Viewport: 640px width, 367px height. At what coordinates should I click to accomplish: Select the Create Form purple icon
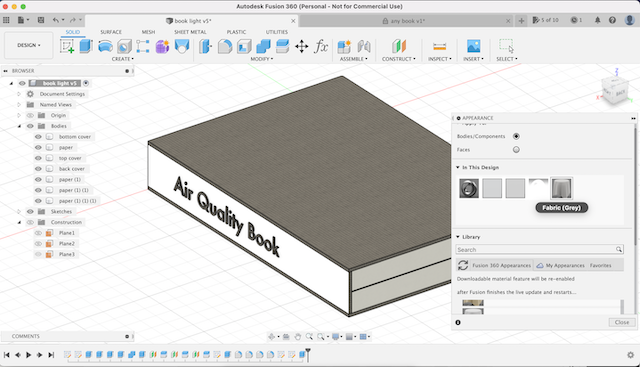pyautogui.click(x=162, y=46)
